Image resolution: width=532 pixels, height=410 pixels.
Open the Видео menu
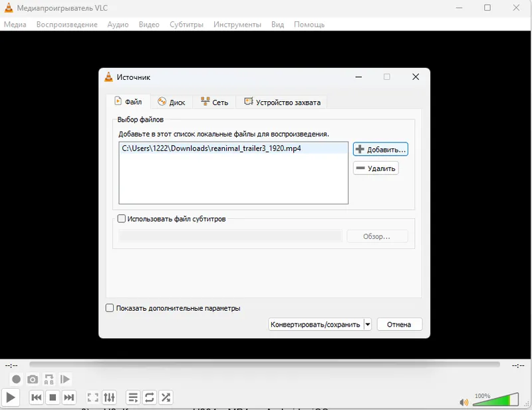pyautogui.click(x=149, y=25)
